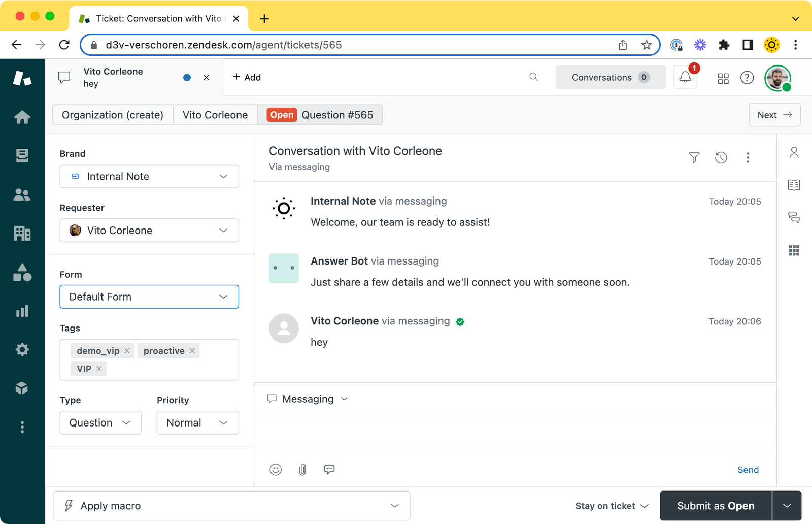This screenshot has width=812, height=524.
Task: Open the emoji picker in the reply area
Action: tap(276, 469)
